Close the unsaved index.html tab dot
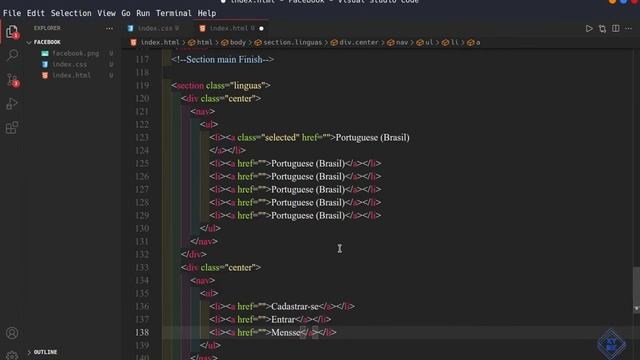 pyautogui.click(x=261, y=29)
